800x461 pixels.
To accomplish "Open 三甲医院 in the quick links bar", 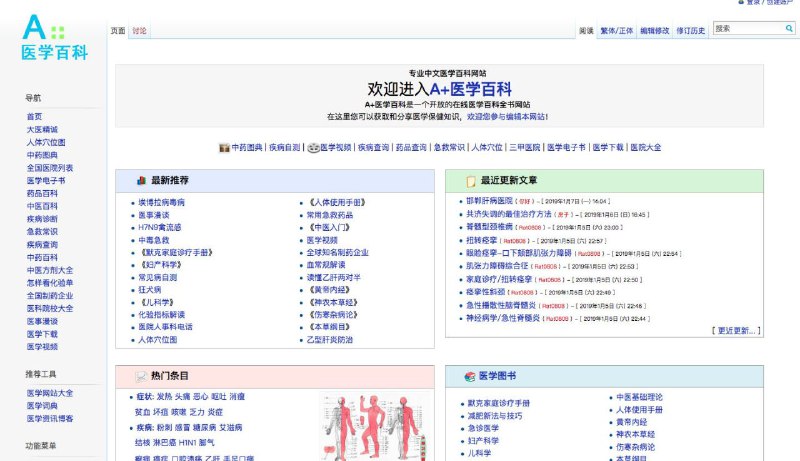I will click(x=524, y=147).
